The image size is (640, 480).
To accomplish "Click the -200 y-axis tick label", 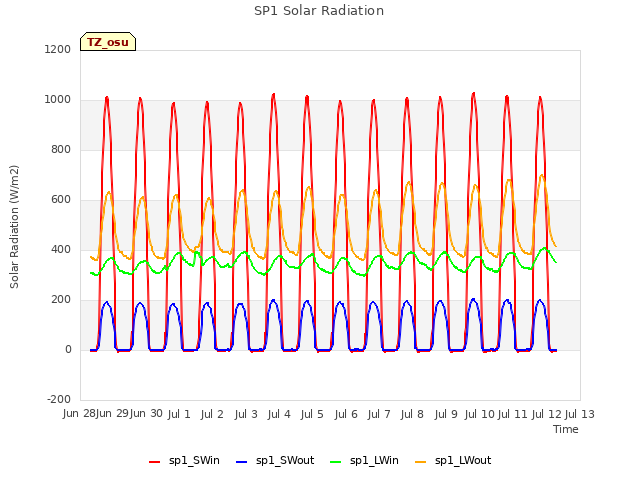I will point(59,399).
